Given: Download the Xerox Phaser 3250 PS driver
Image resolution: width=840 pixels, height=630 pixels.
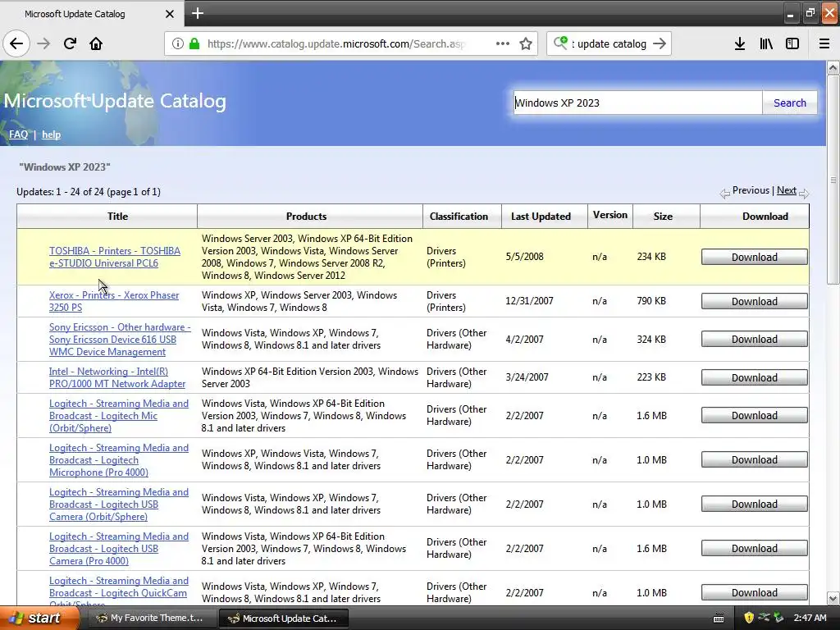Looking at the screenshot, I should click(x=755, y=302).
